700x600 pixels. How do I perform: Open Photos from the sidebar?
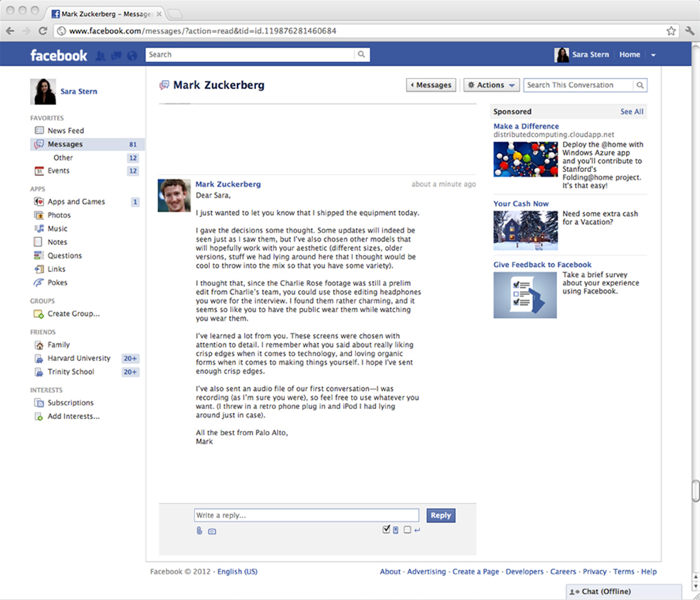[59, 215]
